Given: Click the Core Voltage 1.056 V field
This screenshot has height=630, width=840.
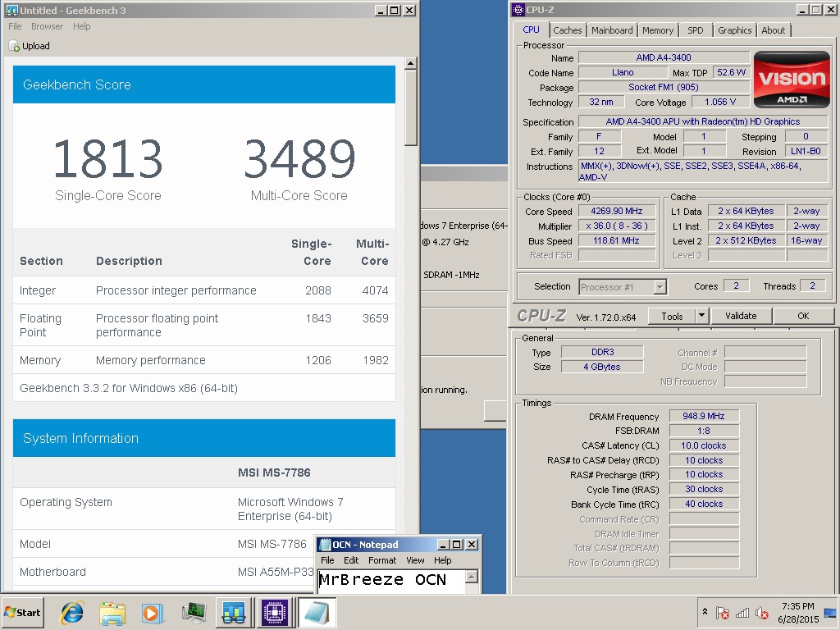Looking at the screenshot, I should pyautogui.click(x=720, y=102).
